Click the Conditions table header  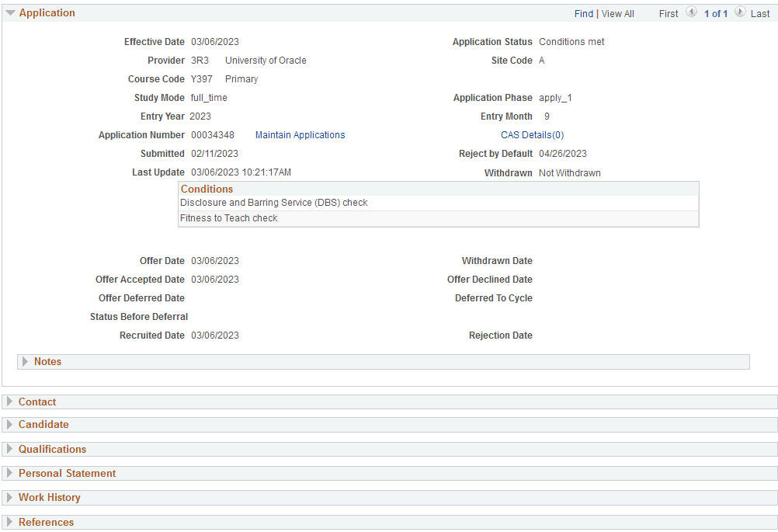[438, 189]
